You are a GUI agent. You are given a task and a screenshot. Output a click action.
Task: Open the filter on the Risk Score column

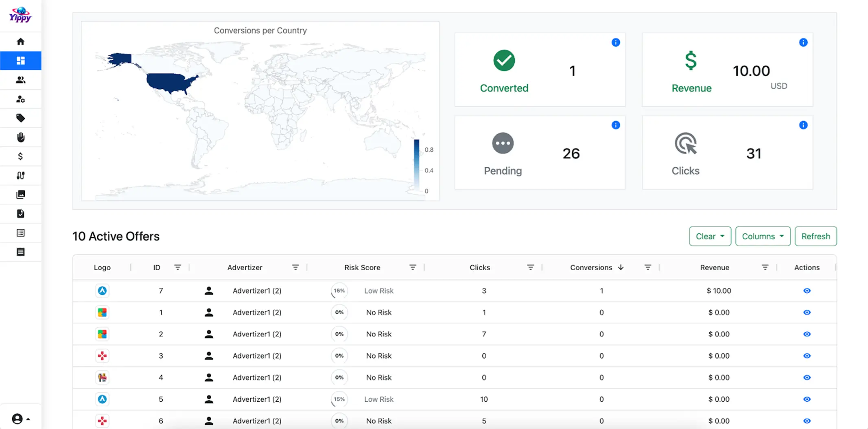pos(413,267)
